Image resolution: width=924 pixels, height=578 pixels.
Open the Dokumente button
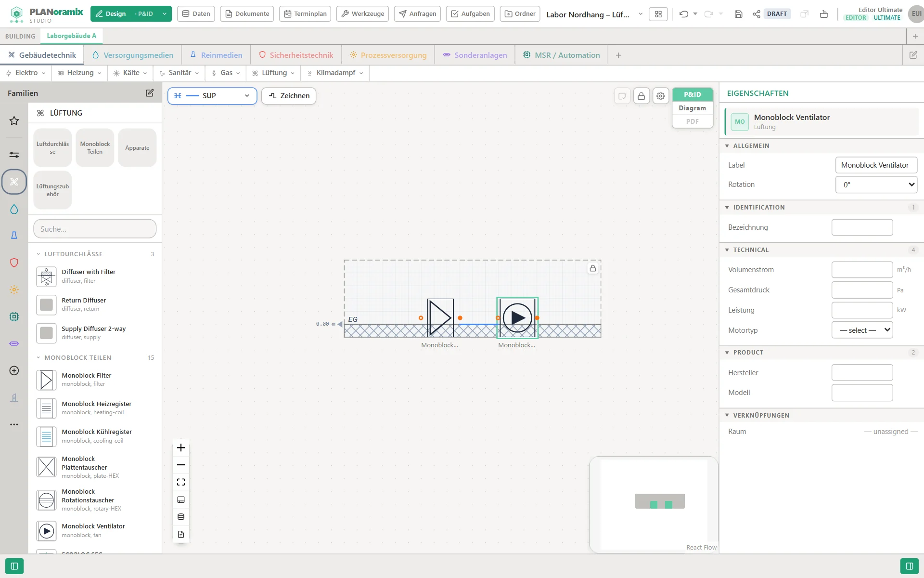click(x=247, y=13)
